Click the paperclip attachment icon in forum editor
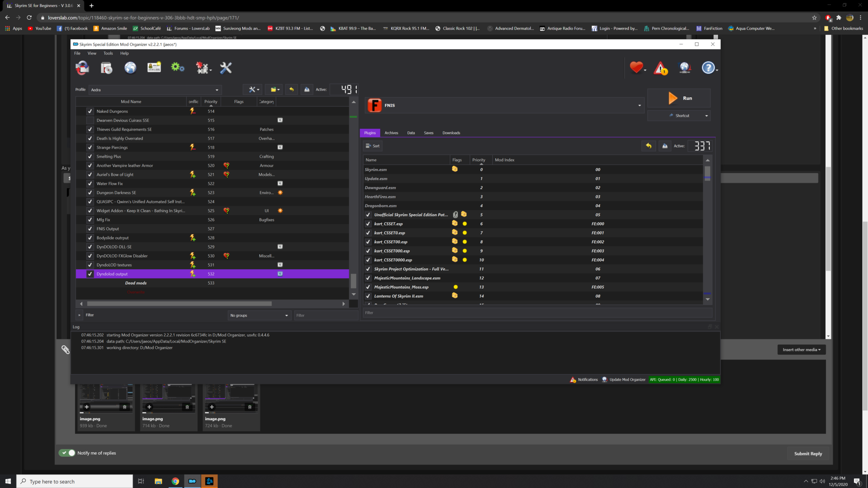This screenshot has width=868, height=488. 66,350
